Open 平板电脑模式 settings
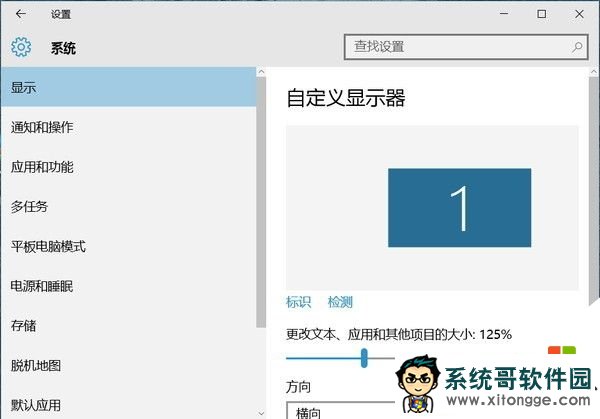 click(x=129, y=247)
